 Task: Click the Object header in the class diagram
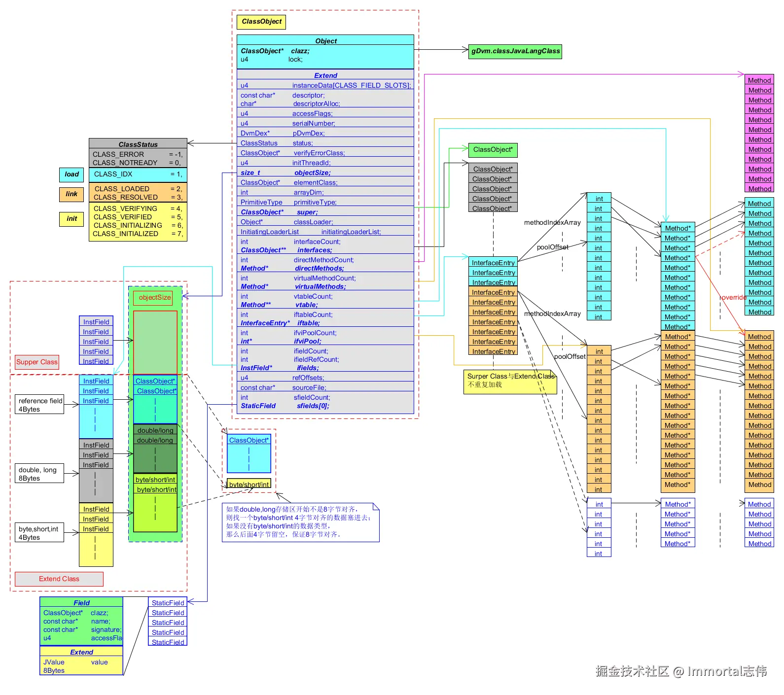pyautogui.click(x=325, y=40)
